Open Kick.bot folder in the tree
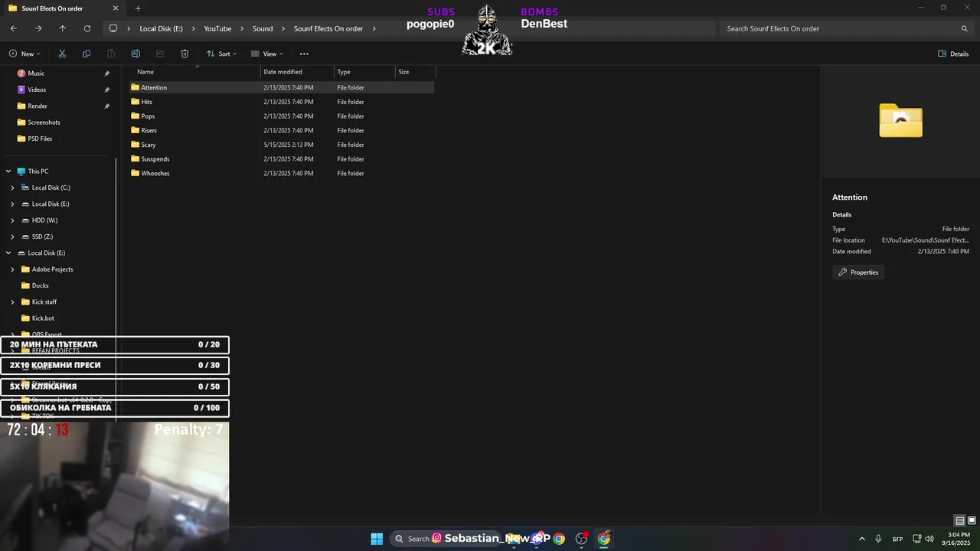This screenshot has height=551, width=980. point(43,318)
